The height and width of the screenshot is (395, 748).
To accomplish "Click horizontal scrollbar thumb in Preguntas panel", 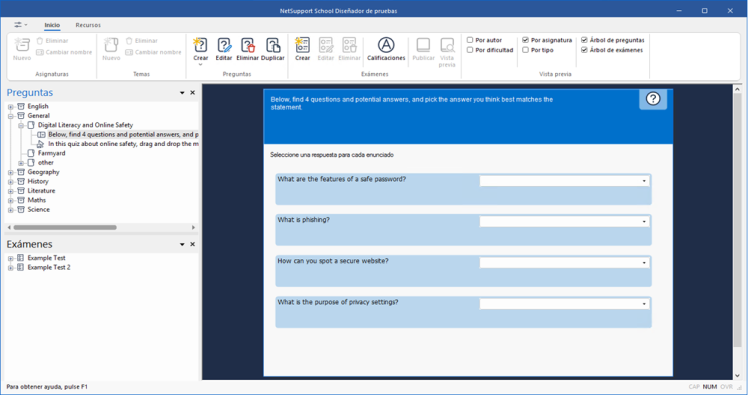I will click(x=65, y=228).
